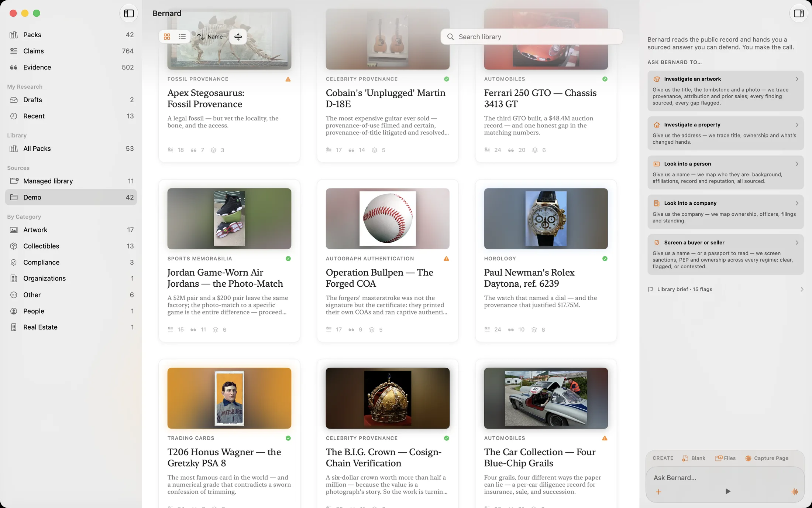
Task: Click the Screen a buyer or seller shield icon
Action: 657,243
